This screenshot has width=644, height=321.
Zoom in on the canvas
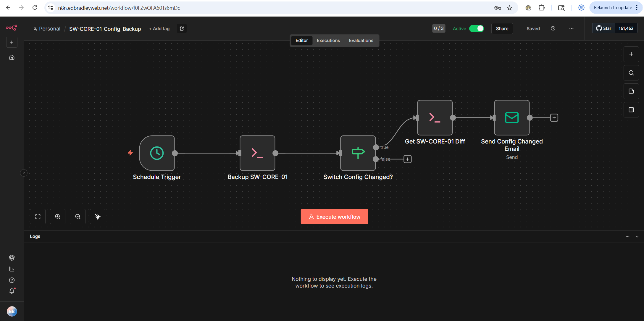tap(58, 217)
